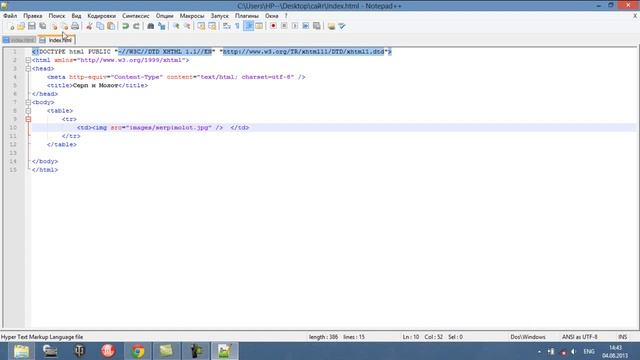Click the Dos\Windows line ending status field

(528, 337)
